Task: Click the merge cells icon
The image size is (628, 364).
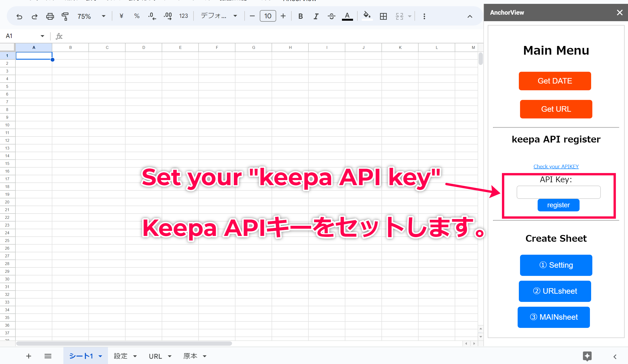Action: tap(400, 16)
